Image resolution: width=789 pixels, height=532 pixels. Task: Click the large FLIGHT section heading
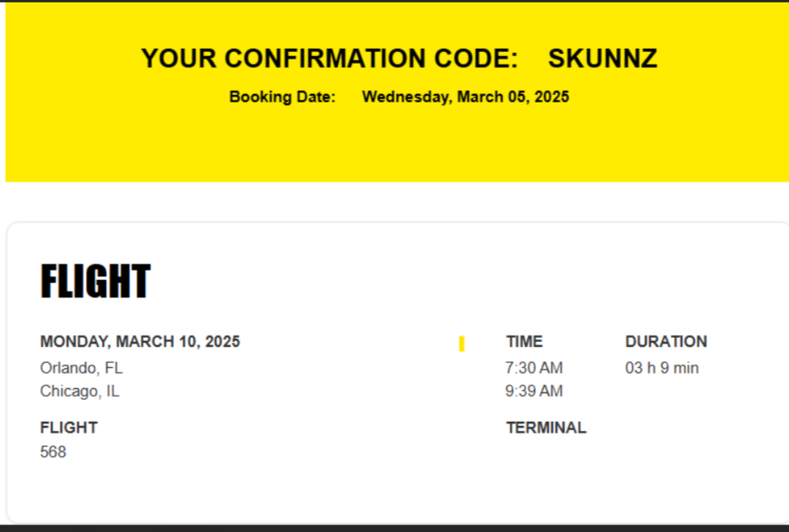pyautogui.click(x=95, y=281)
